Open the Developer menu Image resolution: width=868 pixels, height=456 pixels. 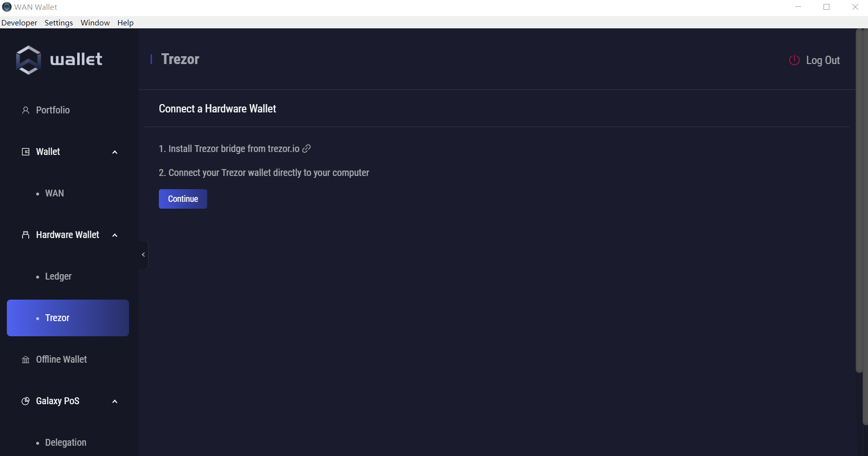click(x=20, y=22)
